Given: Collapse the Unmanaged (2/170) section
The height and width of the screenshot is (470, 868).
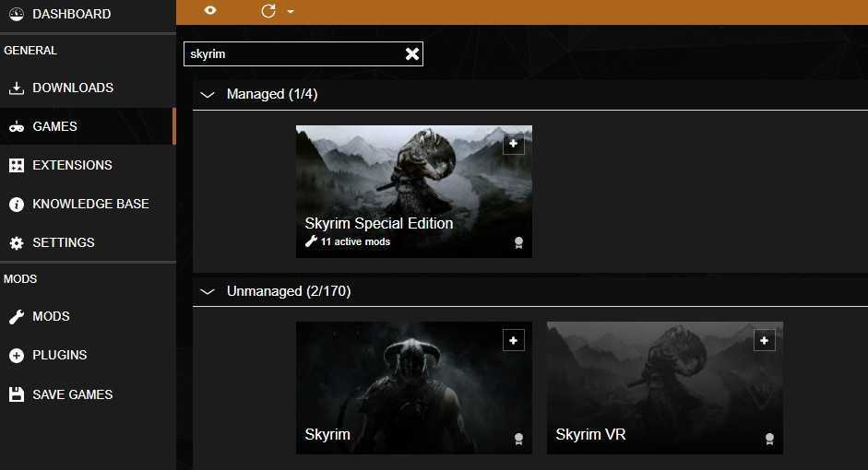Looking at the screenshot, I should pos(208,291).
